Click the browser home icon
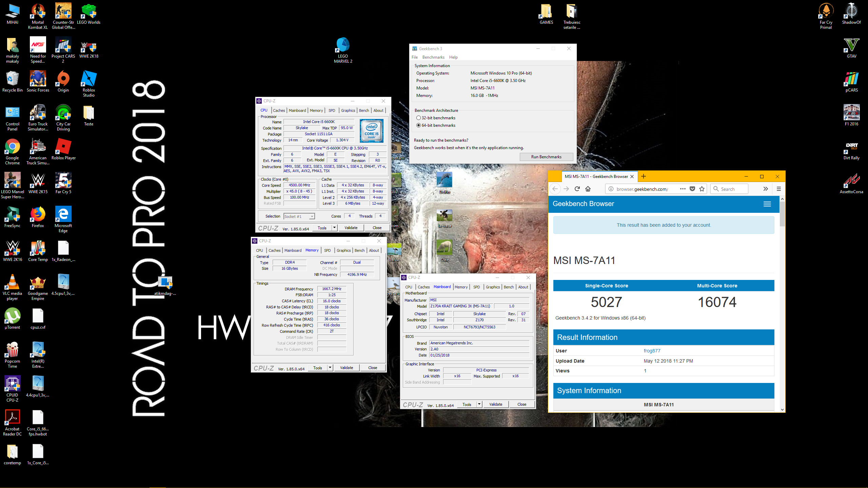 [x=588, y=189]
